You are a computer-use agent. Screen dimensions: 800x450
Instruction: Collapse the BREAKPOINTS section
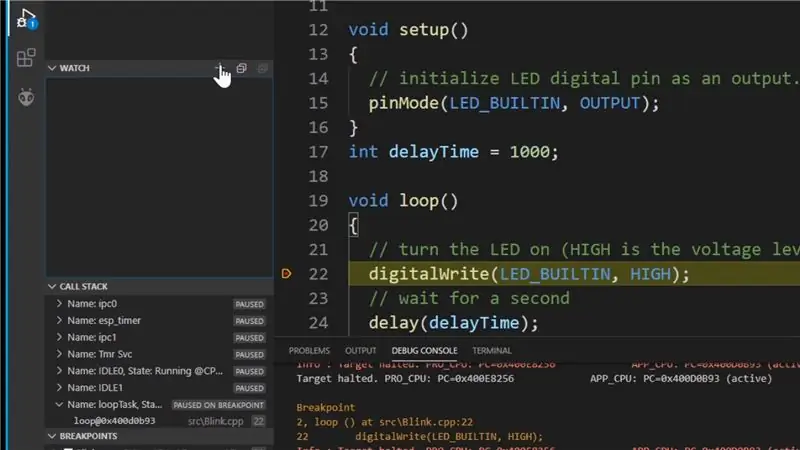(x=52, y=436)
